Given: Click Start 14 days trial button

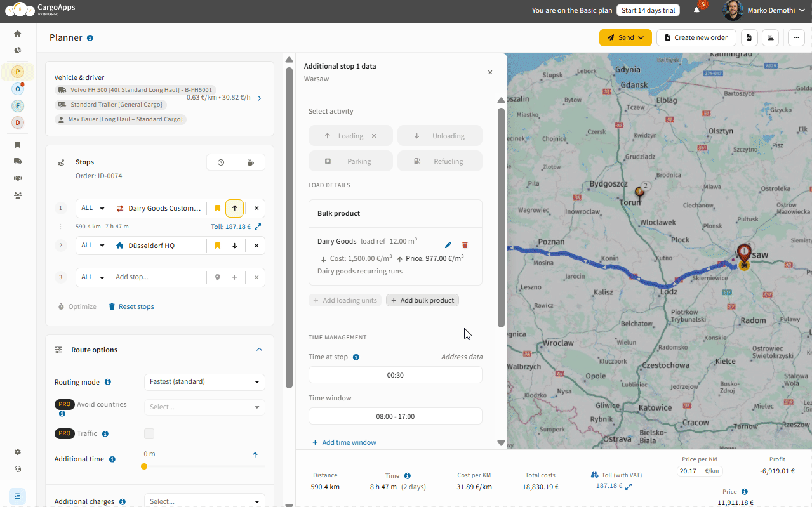Looking at the screenshot, I should 648,10.
